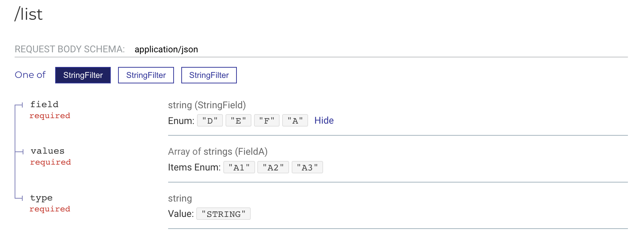
Task: Click the "A" enum value chip
Action: point(295,120)
